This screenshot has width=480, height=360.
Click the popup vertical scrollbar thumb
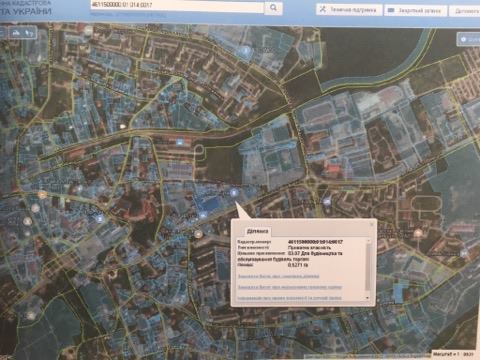(x=368, y=267)
